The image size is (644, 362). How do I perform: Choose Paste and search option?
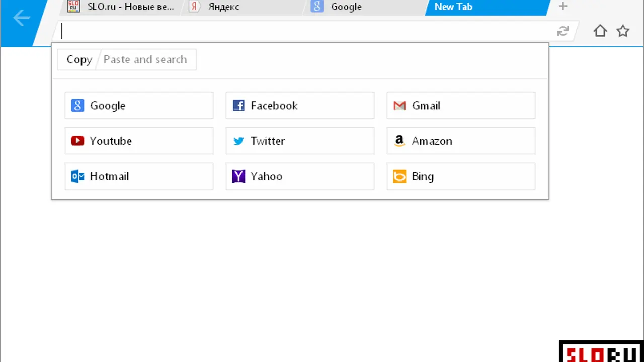(145, 59)
